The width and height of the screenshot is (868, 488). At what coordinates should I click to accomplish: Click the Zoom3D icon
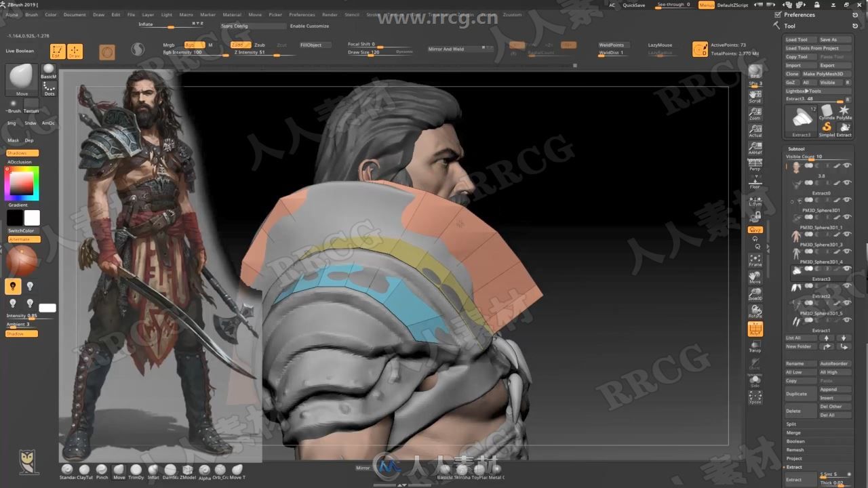coord(755,294)
